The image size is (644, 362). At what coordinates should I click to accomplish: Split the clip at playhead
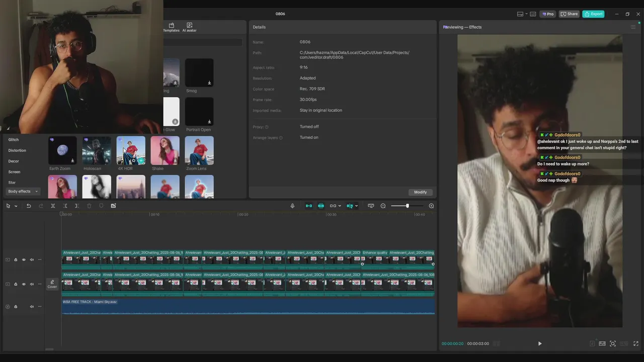click(53, 206)
